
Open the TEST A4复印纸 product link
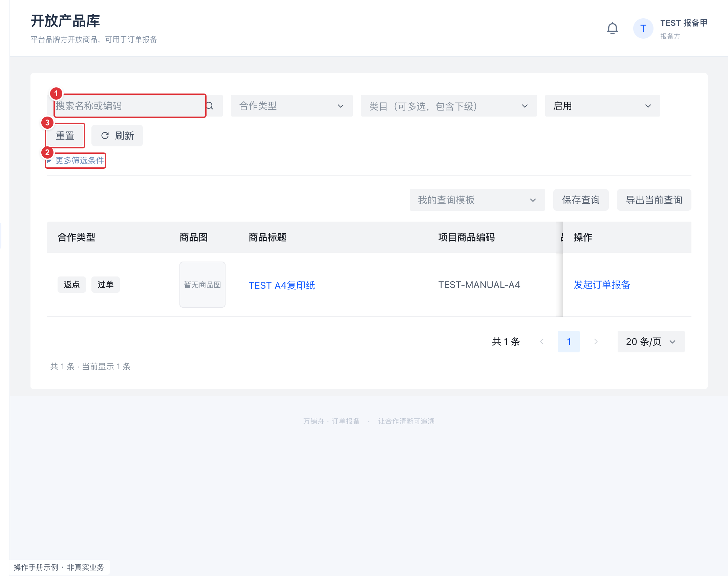pyautogui.click(x=282, y=285)
